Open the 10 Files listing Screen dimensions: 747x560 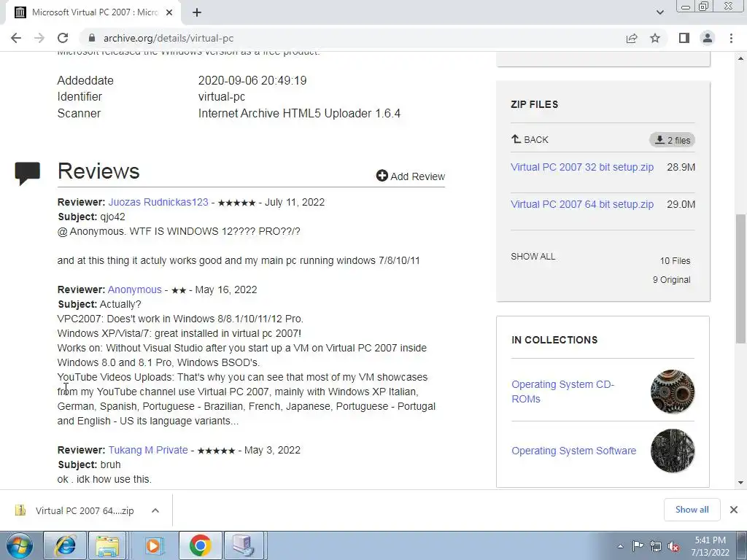click(675, 261)
